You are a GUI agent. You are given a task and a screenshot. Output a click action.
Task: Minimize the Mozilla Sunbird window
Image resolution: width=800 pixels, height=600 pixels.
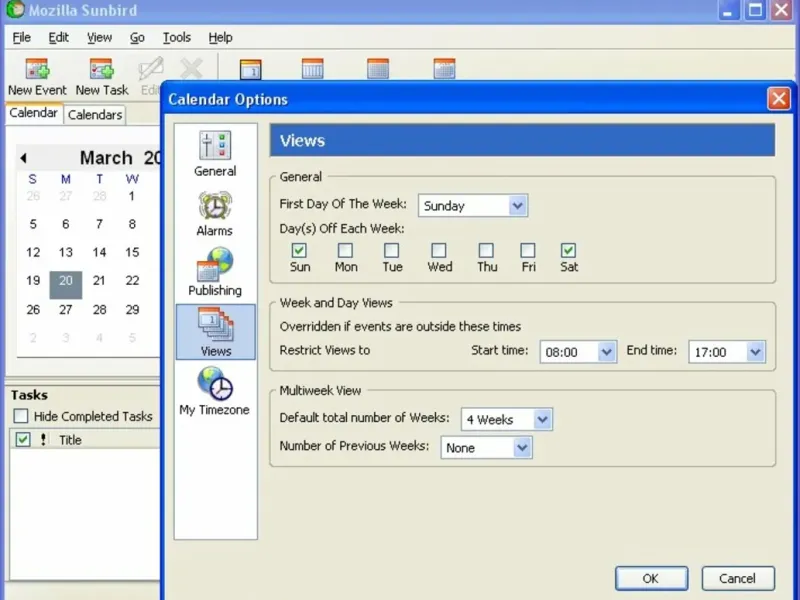point(728,10)
